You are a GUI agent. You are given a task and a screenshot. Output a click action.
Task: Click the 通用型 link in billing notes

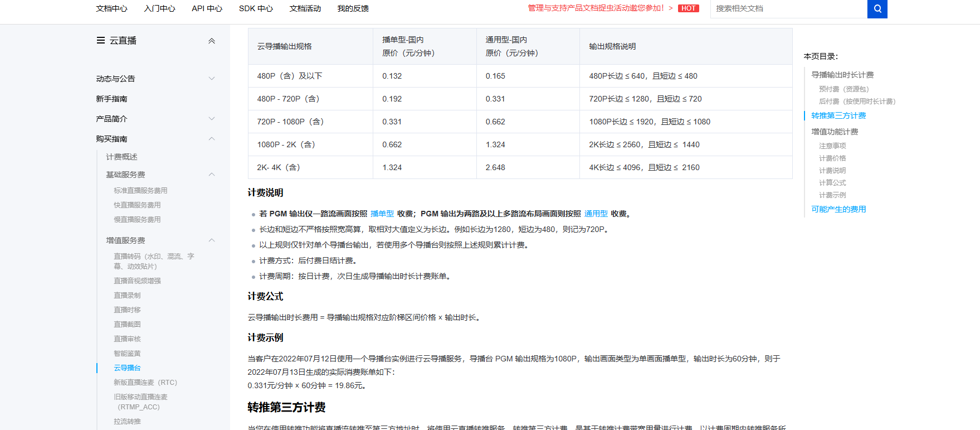[596, 214]
